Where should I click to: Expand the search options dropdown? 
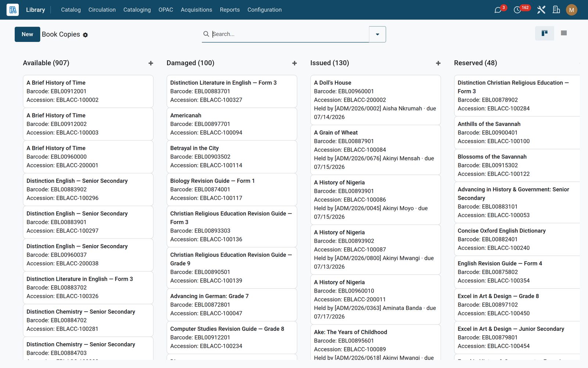click(377, 34)
